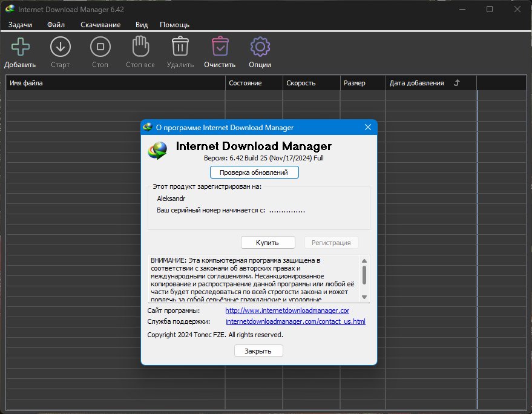Viewport: 532px width, 414px height.
Task: Click the Проверка обновлений button
Action: (254, 172)
